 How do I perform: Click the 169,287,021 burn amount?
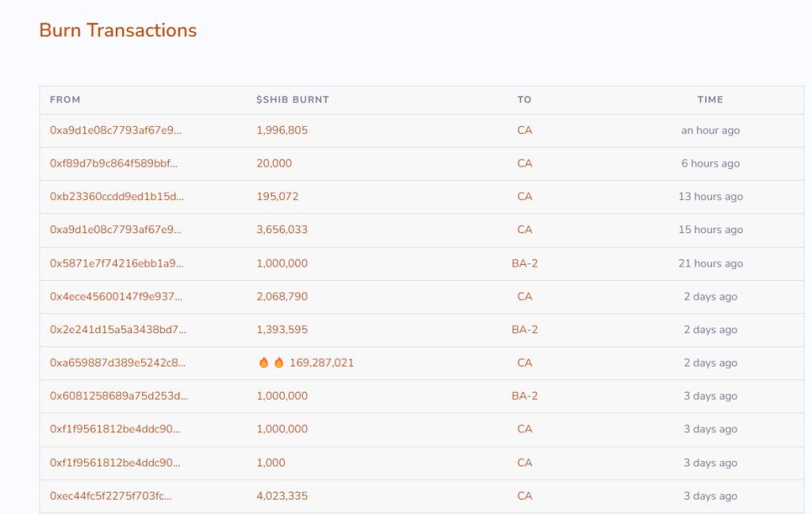(x=322, y=362)
